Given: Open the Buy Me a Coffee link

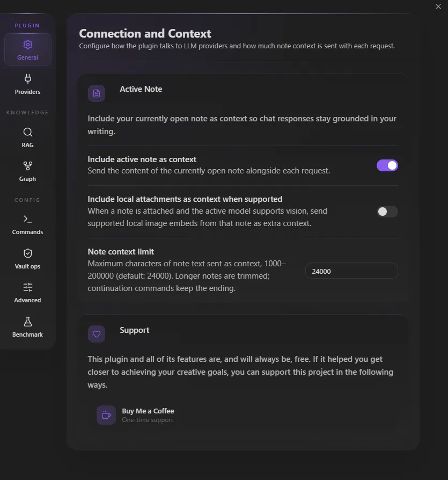Looking at the screenshot, I should [148, 411].
